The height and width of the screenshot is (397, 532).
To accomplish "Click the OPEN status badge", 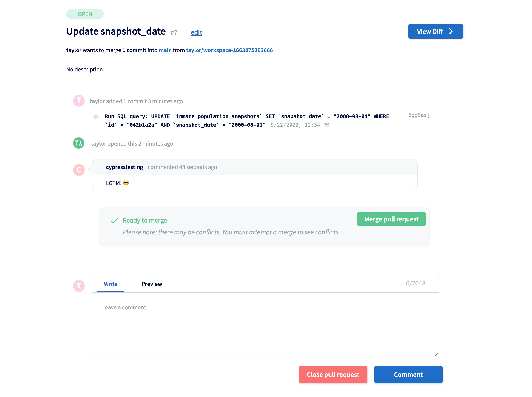I will (x=85, y=14).
